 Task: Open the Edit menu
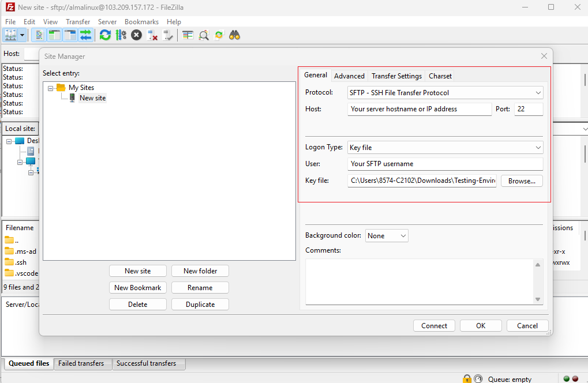pyautogui.click(x=29, y=22)
